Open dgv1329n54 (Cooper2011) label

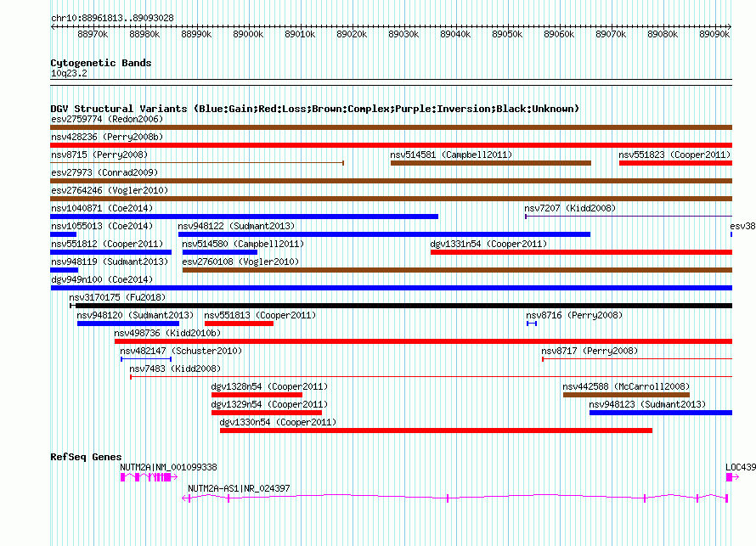click(x=269, y=404)
